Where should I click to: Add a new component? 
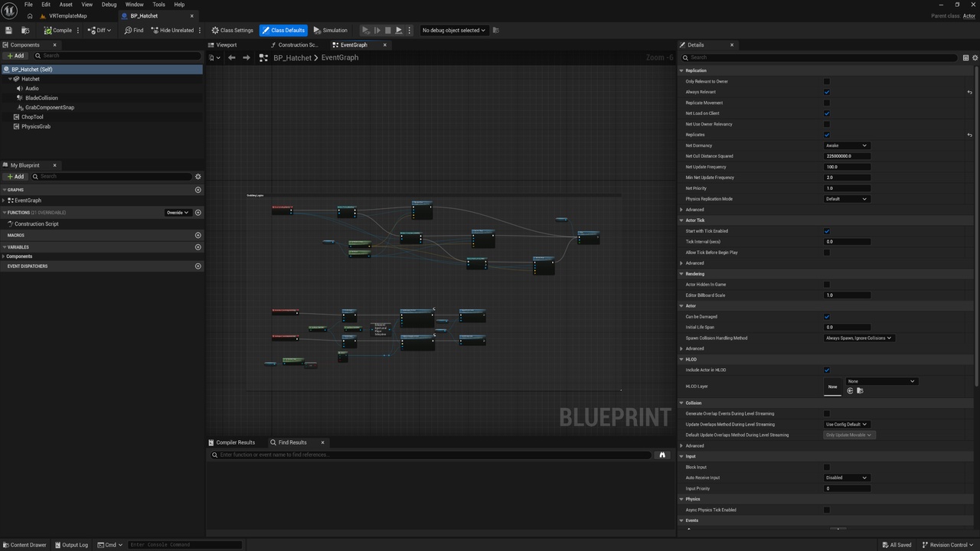point(15,56)
